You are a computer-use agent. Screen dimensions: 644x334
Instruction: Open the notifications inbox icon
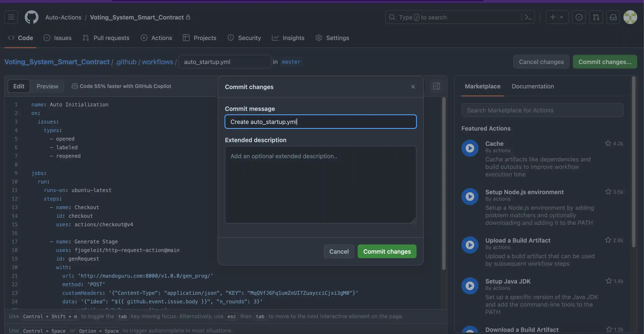click(613, 17)
